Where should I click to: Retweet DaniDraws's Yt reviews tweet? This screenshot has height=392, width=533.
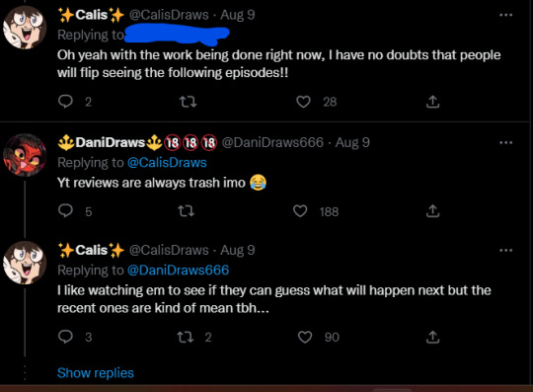tap(187, 211)
